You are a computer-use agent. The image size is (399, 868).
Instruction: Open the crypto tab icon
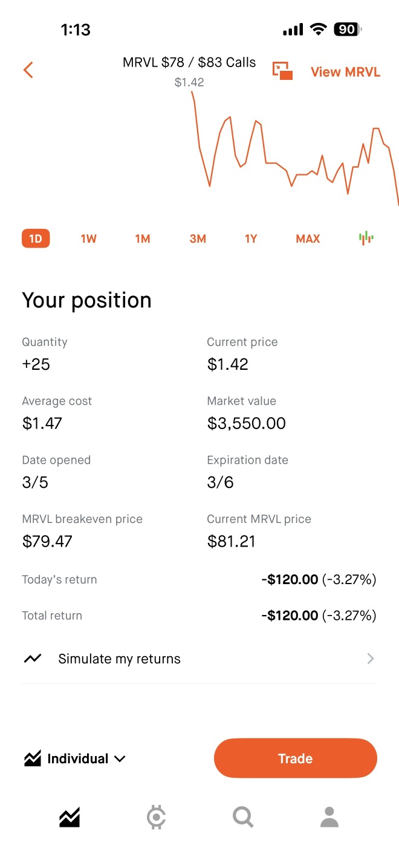click(x=156, y=817)
